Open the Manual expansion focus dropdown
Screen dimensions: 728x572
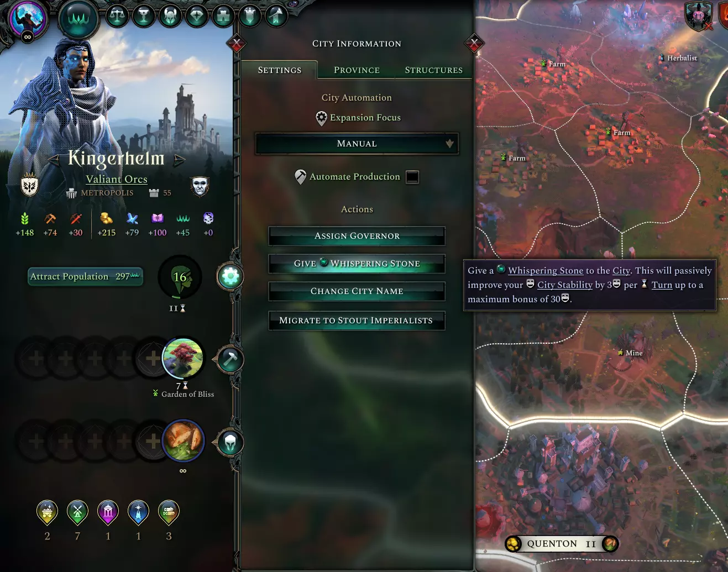pyautogui.click(x=357, y=144)
